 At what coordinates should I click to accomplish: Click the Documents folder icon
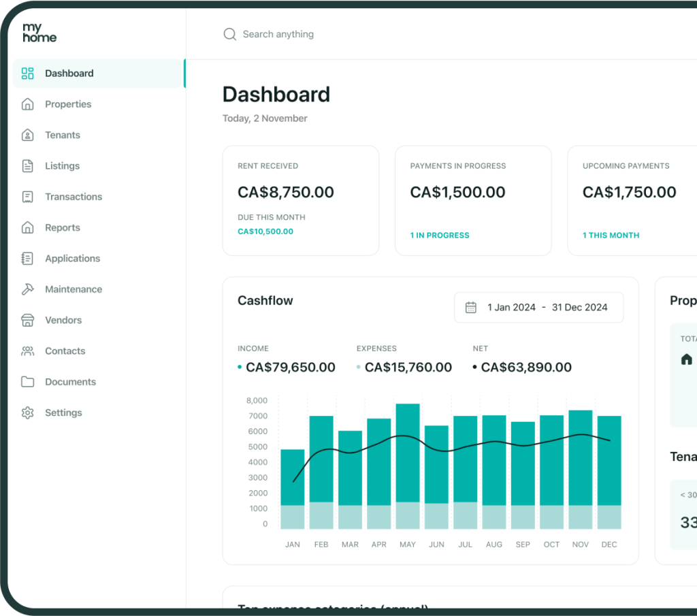click(x=27, y=382)
